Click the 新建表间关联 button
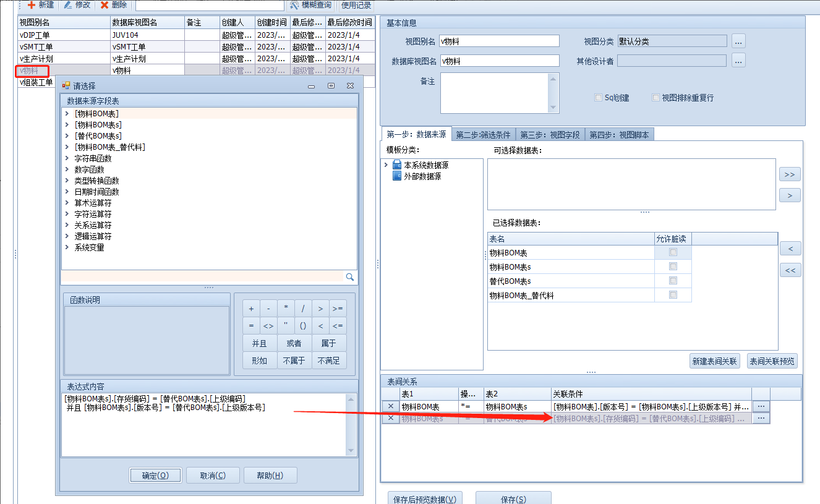This screenshot has height=504, width=820. tap(715, 361)
